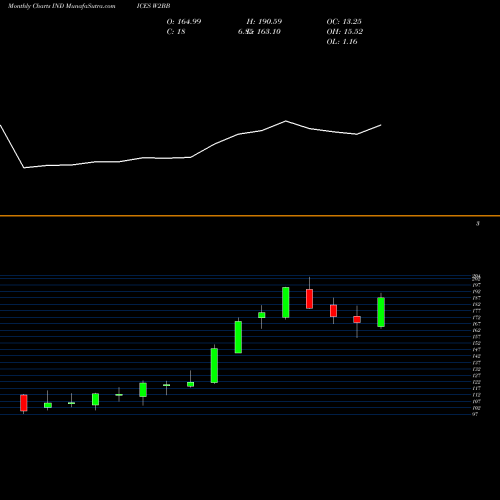Click the OL: 1.16 readout
500x500 pixels.
[342, 42]
